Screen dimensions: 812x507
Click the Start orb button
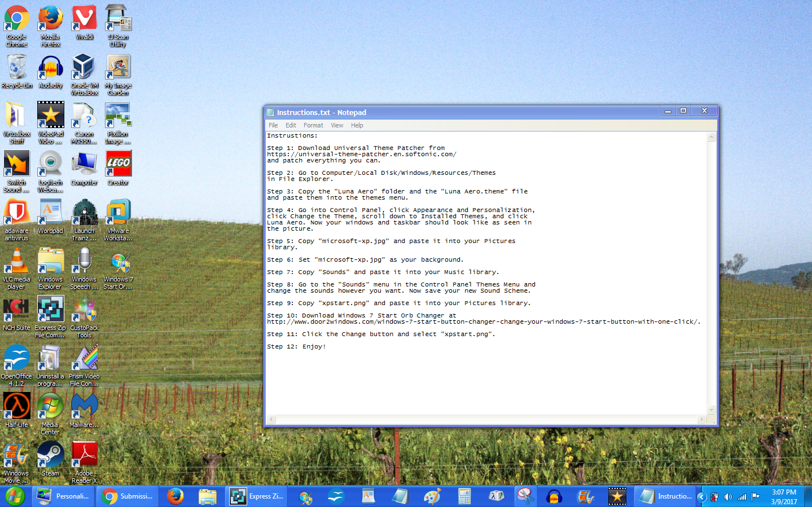coord(15,496)
